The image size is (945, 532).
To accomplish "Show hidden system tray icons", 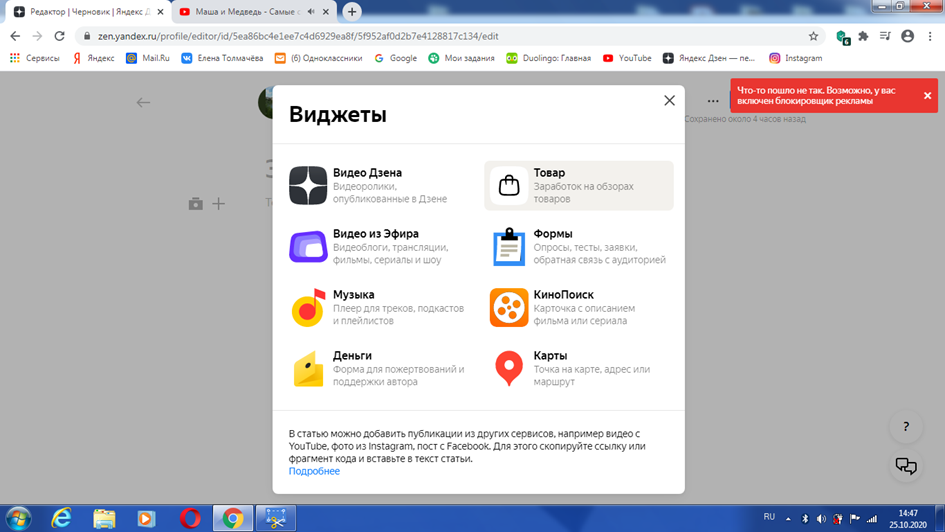I will click(788, 519).
